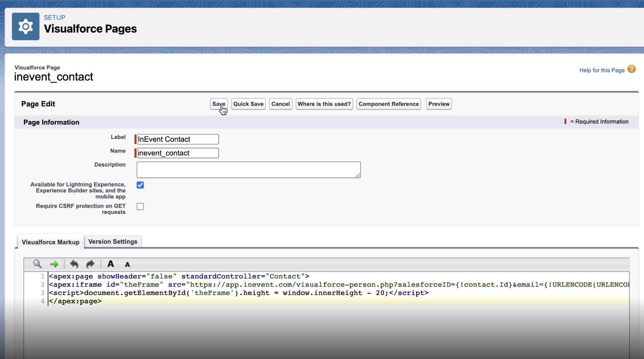Select line number 1 in the gutter
Viewport: 644px width, 359px height.
click(x=42, y=276)
